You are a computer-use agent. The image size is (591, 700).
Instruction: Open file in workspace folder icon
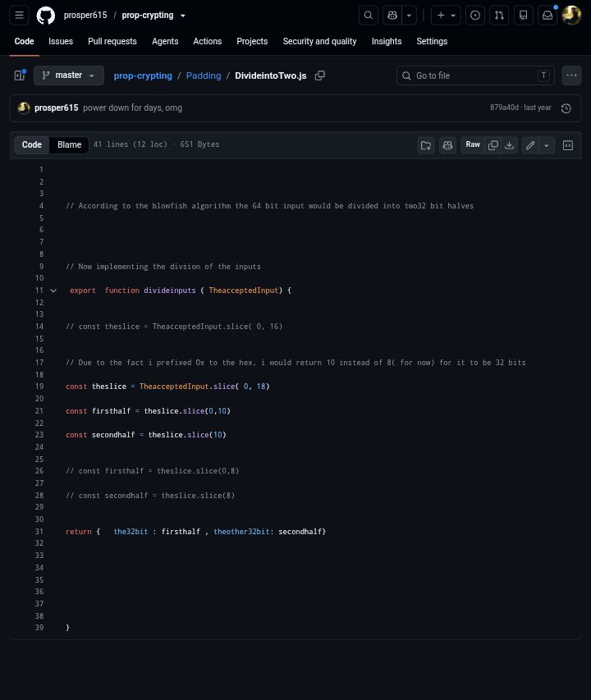[x=426, y=145]
